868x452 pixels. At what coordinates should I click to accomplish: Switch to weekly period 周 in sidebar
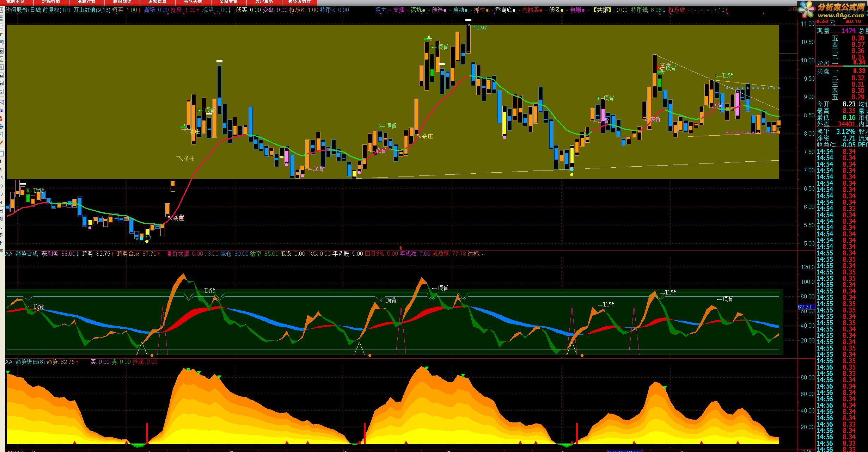(x=1, y=218)
